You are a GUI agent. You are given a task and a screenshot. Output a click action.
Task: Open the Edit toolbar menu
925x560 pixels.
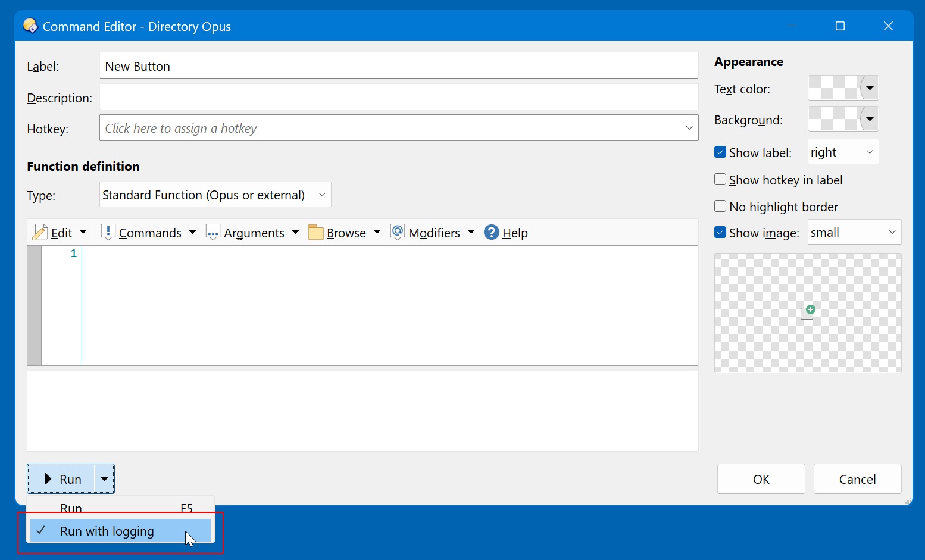coord(60,233)
